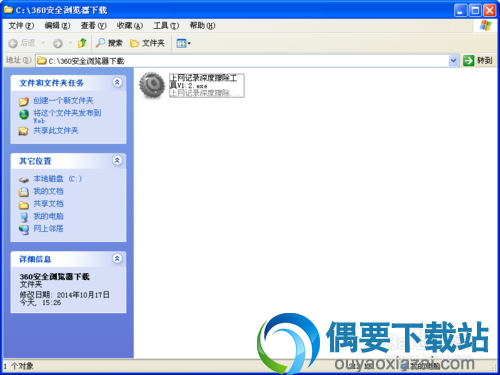
Task: Click the Shared Documents (共享文档) folder icon
Action: tap(24, 204)
